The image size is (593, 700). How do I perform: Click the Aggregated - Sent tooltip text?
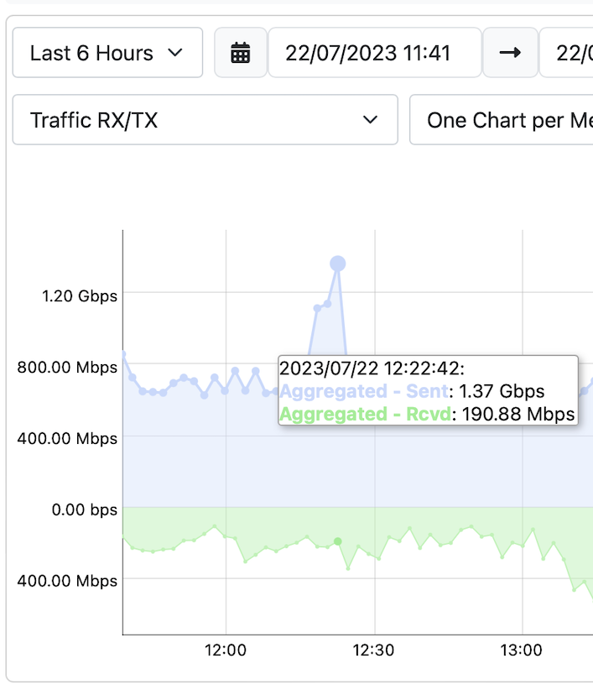tap(364, 391)
